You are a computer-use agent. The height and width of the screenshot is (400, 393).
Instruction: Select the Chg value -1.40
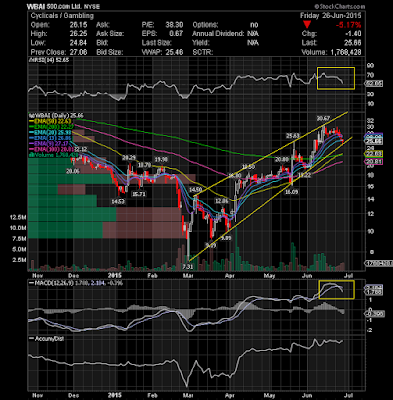(354, 34)
